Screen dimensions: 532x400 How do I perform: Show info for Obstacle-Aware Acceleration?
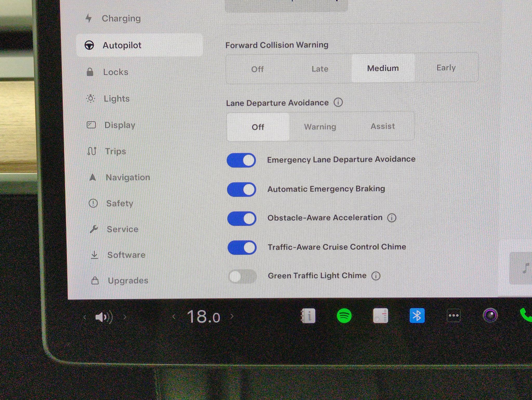coord(392,218)
